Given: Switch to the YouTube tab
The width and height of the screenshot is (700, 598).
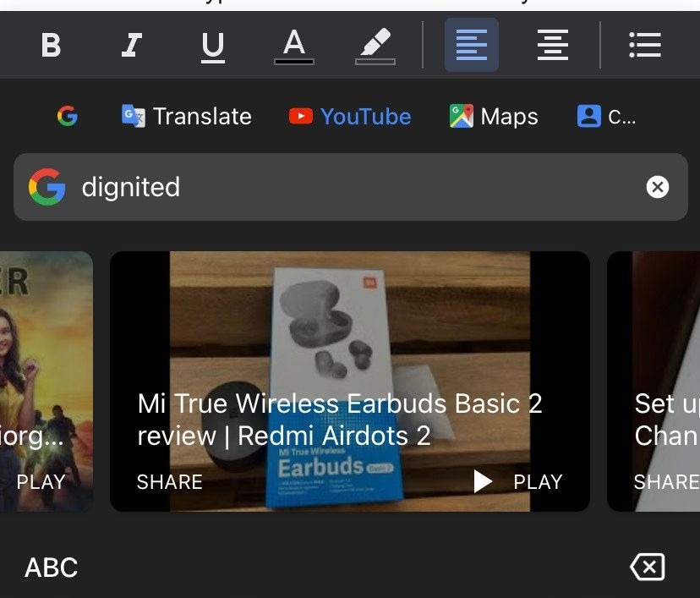Looking at the screenshot, I should click(349, 116).
